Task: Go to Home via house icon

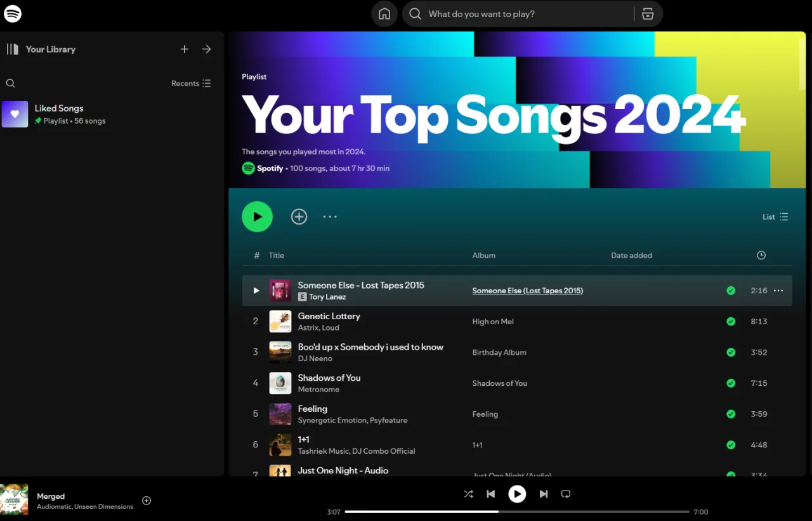Action: (x=384, y=14)
